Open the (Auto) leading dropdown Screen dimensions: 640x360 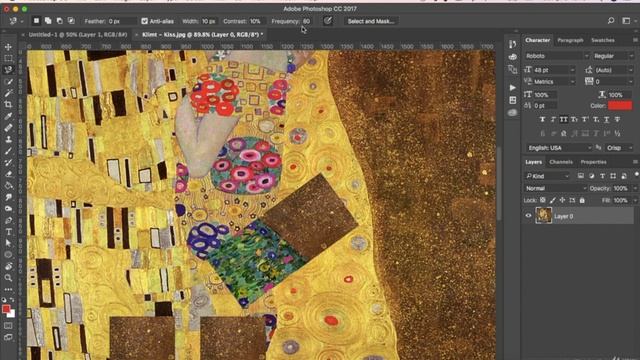[614, 70]
